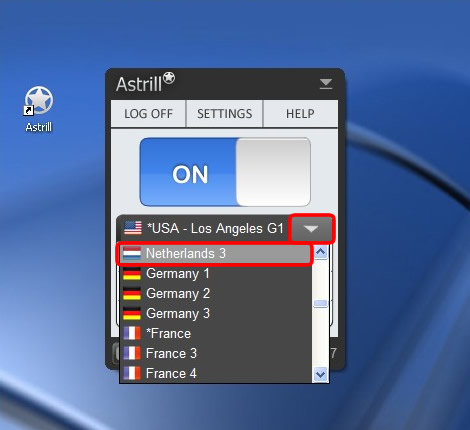Click the Netherlands flag icon
Viewport: 470px width, 430px height.
point(132,254)
